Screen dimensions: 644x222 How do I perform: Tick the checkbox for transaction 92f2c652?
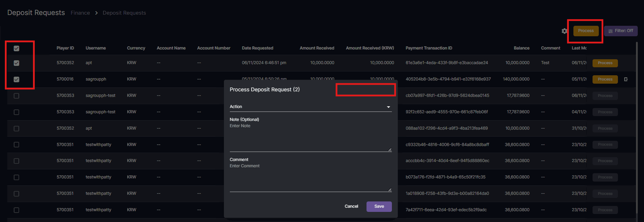16,112
